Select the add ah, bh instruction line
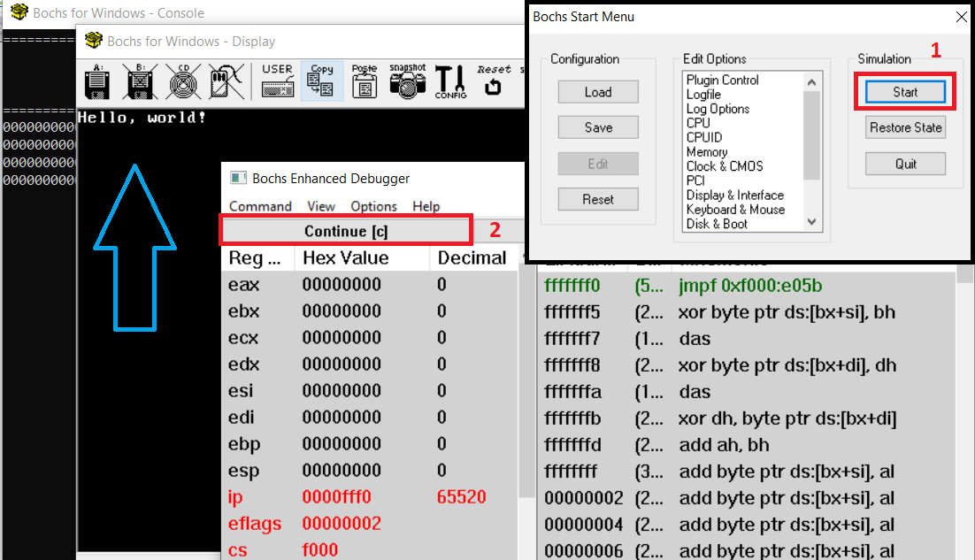Screen dimensions: 975x560 tap(746, 445)
